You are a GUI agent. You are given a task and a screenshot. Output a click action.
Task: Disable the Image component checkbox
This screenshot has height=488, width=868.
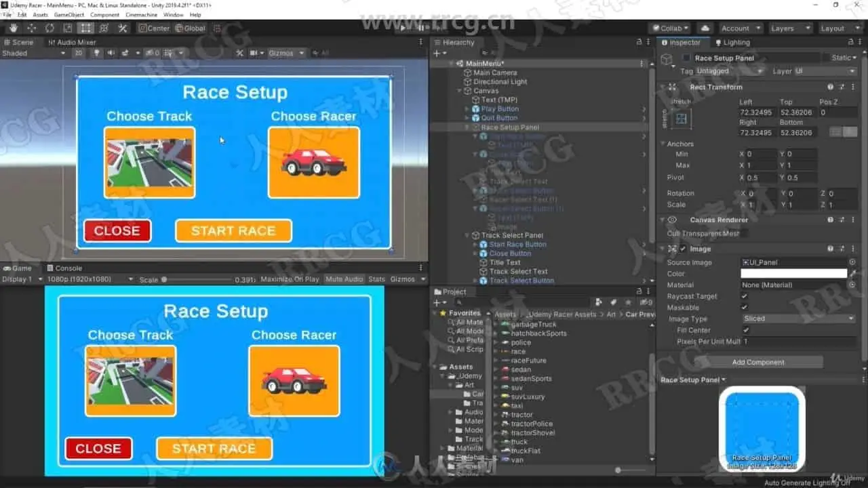click(683, 249)
